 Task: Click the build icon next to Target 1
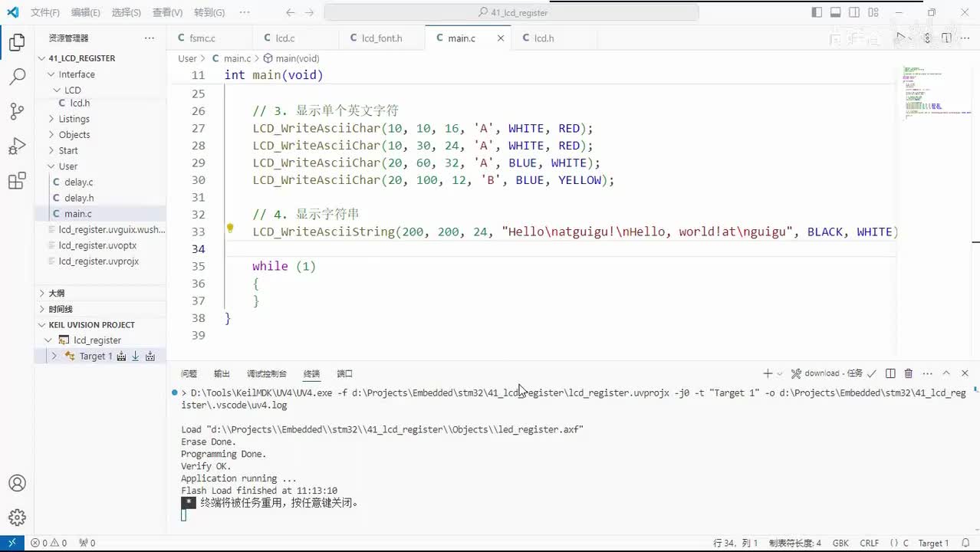pos(121,356)
